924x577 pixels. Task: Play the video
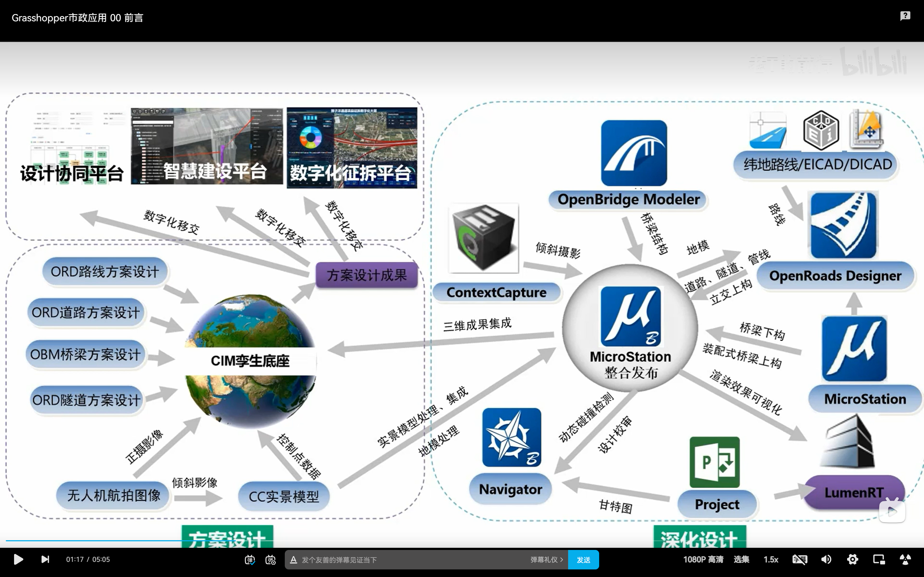pos(18,559)
